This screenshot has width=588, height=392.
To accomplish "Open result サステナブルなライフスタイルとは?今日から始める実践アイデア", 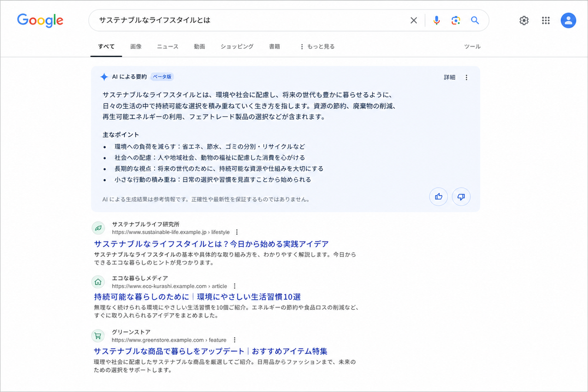I will click(x=211, y=244).
